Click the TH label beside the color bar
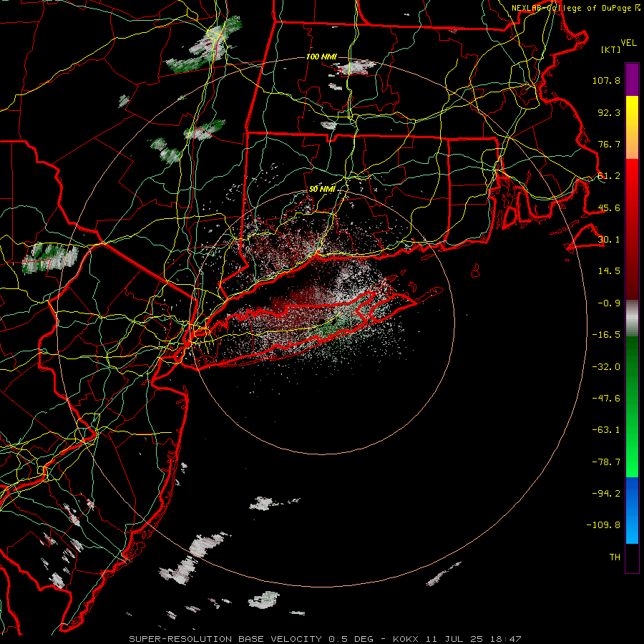Screen dimensions: 644x644 (x=615, y=557)
